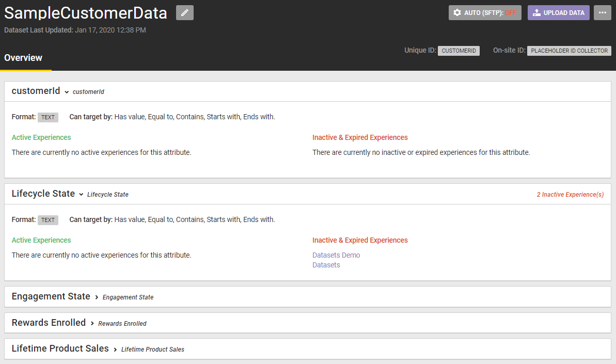Click the TEXT format badge under customerId
The height and width of the screenshot is (364, 616).
(x=48, y=117)
